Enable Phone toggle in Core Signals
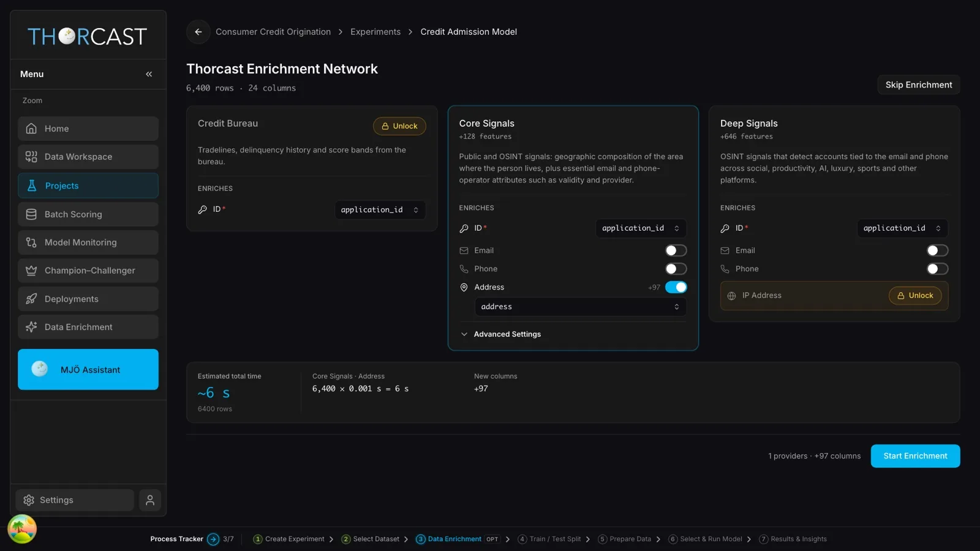The width and height of the screenshot is (980, 551). [676, 269]
